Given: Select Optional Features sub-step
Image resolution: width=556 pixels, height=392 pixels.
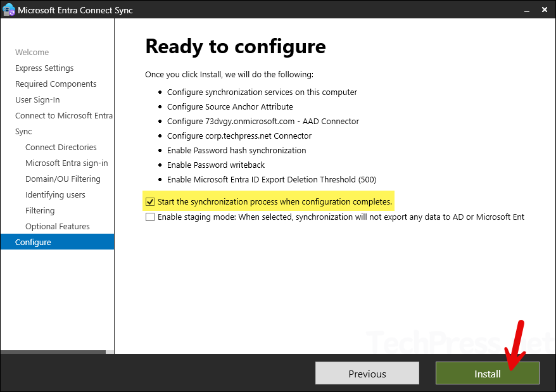Looking at the screenshot, I should (58, 226).
